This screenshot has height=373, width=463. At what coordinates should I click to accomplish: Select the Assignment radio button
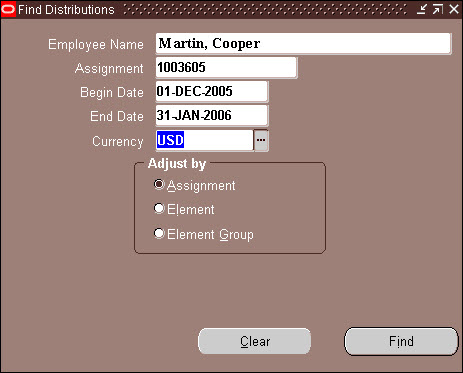tap(159, 184)
